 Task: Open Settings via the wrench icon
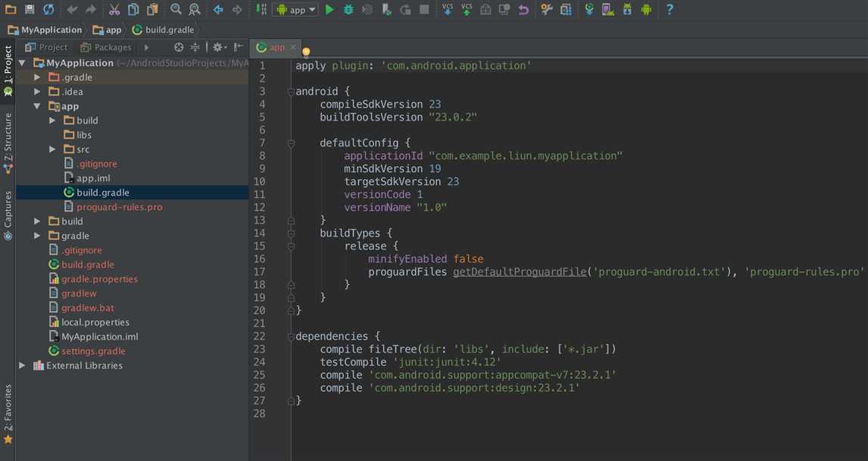tap(546, 9)
